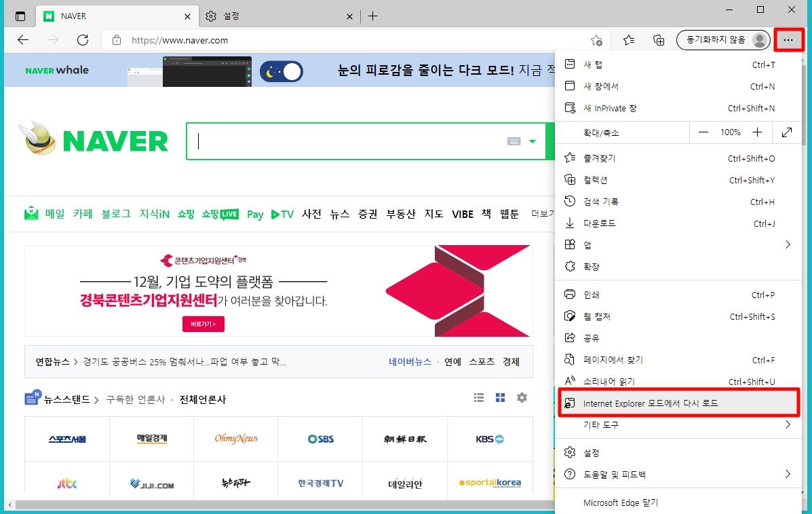Click the browser back arrow
The image size is (812, 514).
click(23, 40)
